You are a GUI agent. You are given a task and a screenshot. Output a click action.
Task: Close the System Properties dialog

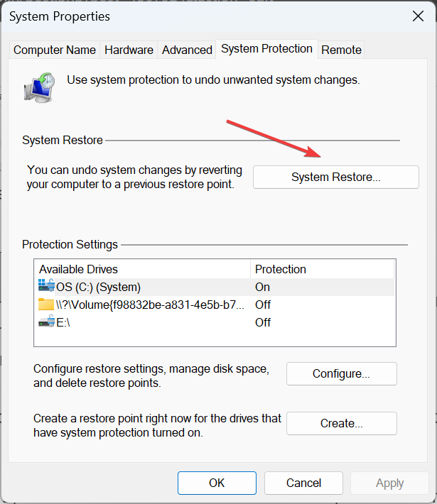tap(416, 16)
